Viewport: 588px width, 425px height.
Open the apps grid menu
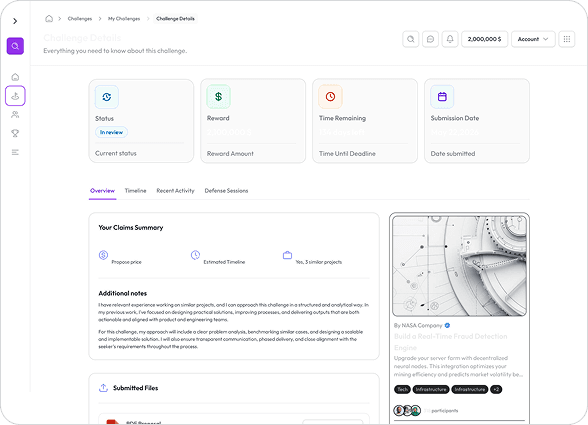pyautogui.click(x=567, y=39)
